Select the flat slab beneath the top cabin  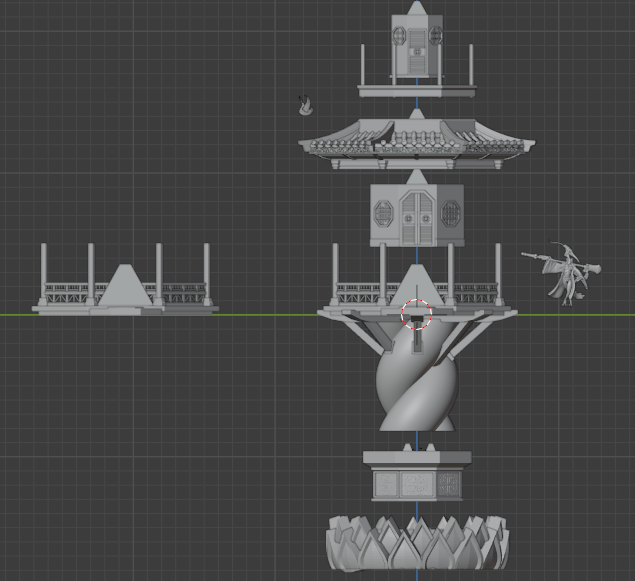click(x=416, y=92)
